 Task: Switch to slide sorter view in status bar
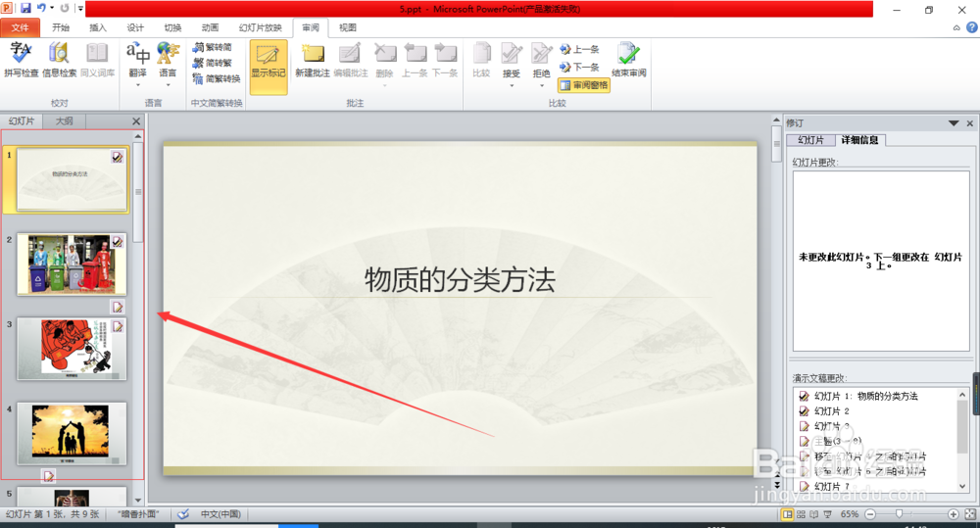(x=801, y=514)
